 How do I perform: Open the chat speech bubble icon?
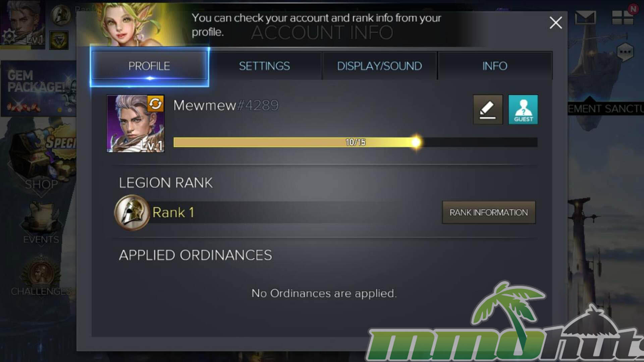click(625, 52)
